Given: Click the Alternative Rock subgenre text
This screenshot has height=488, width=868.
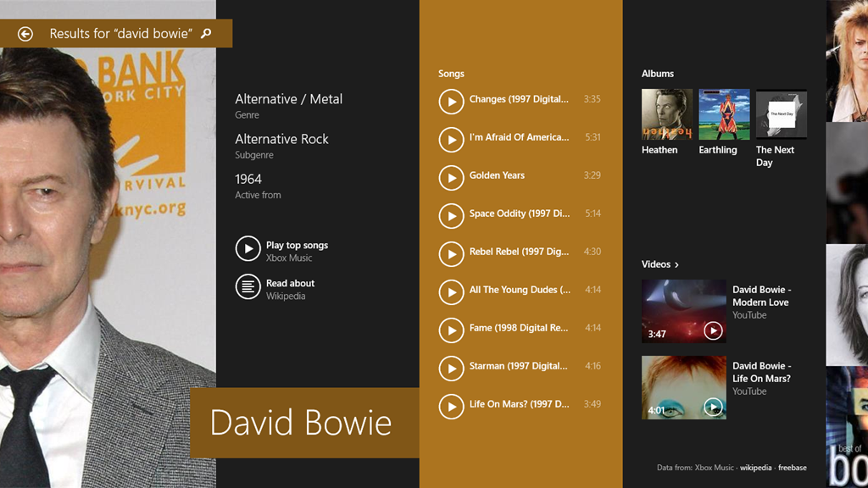Looking at the screenshot, I should [281, 139].
